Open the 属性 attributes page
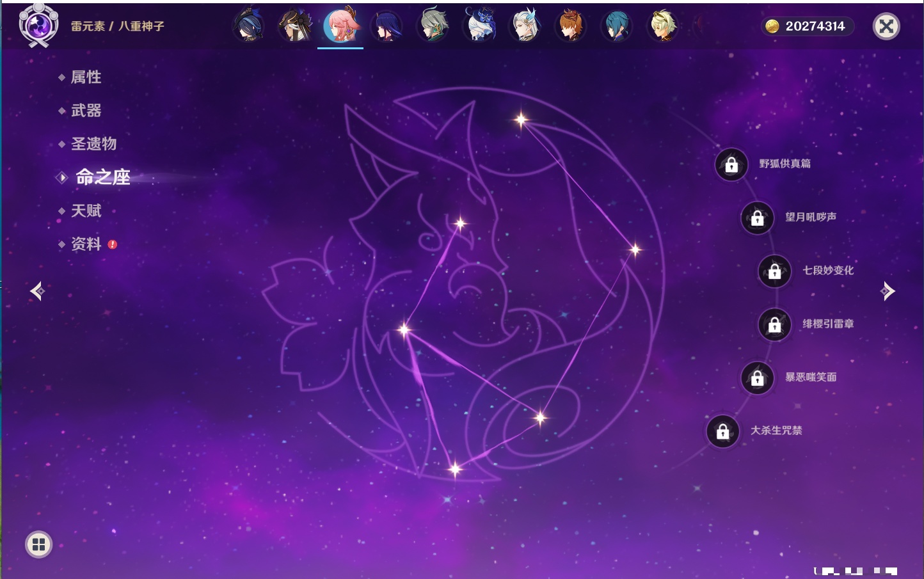The width and height of the screenshot is (924, 579). (86, 77)
